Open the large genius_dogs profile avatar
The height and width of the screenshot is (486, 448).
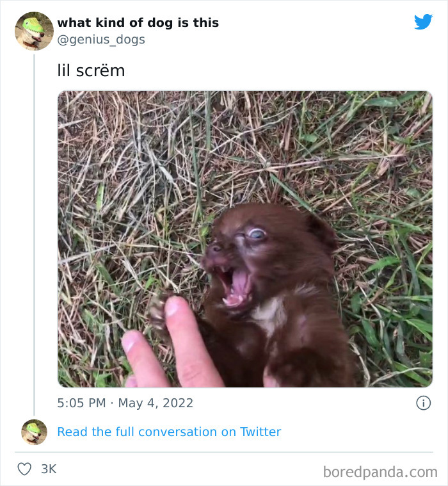coord(34,31)
